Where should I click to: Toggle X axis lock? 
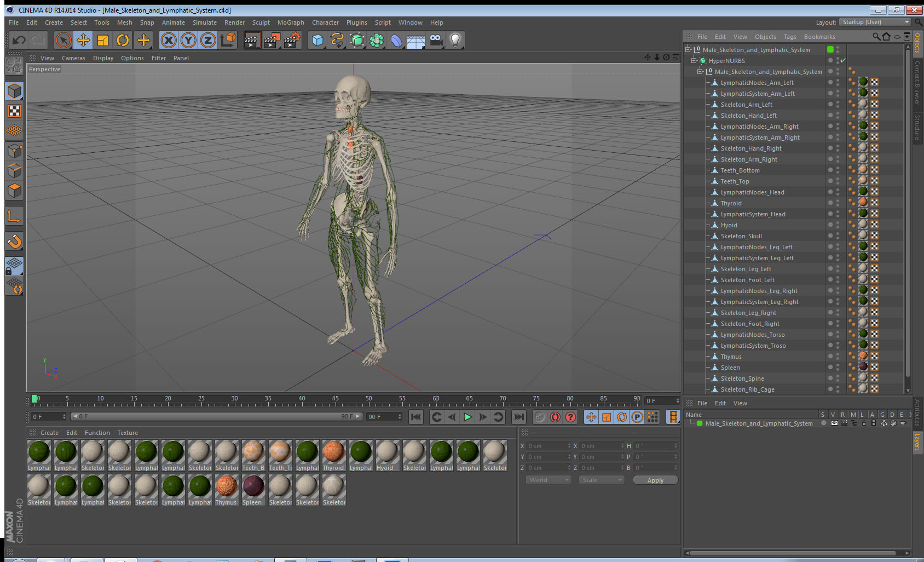[169, 40]
